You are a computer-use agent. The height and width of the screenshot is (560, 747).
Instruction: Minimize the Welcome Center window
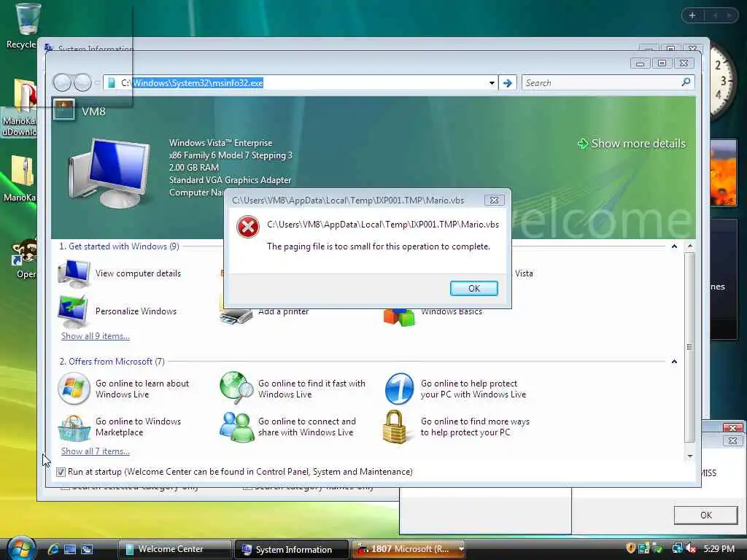(640, 63)
